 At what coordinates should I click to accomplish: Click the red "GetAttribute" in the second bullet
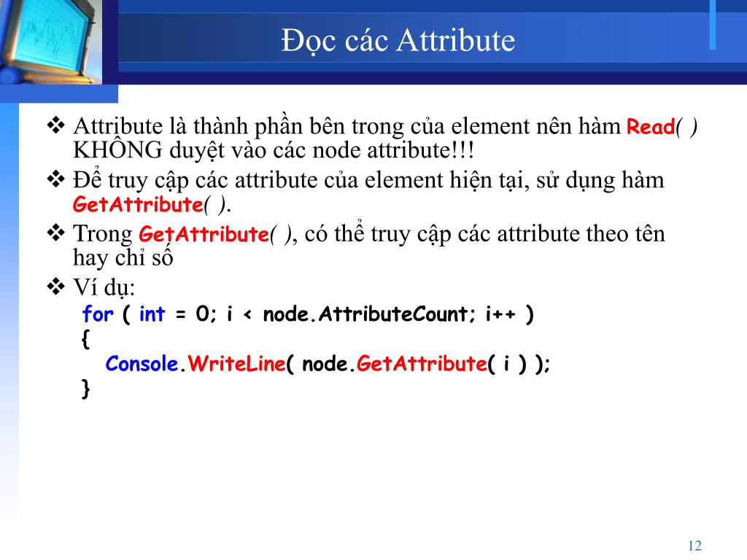pyautogui.click(x=138, y=205)
